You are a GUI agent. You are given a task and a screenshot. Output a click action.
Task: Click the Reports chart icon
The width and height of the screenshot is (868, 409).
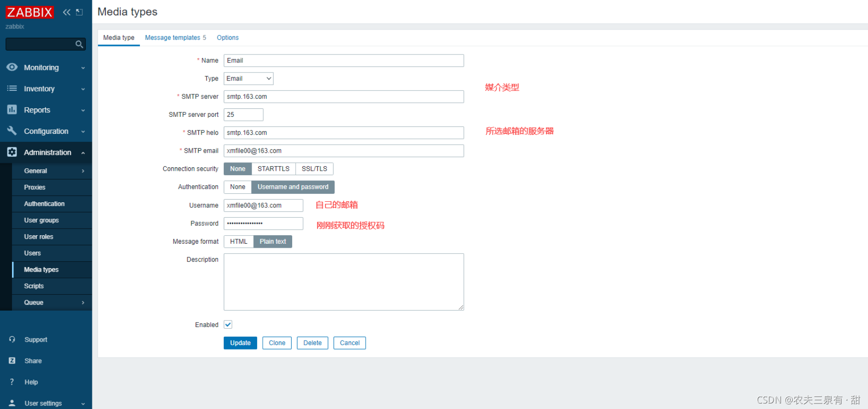[x=12, y=109]
